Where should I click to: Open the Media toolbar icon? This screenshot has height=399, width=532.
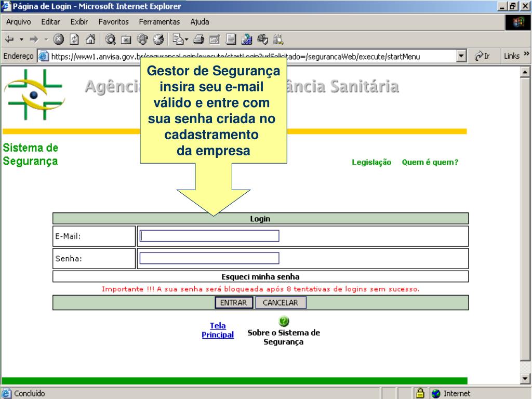pyautogui.click(x=142, y=39)
